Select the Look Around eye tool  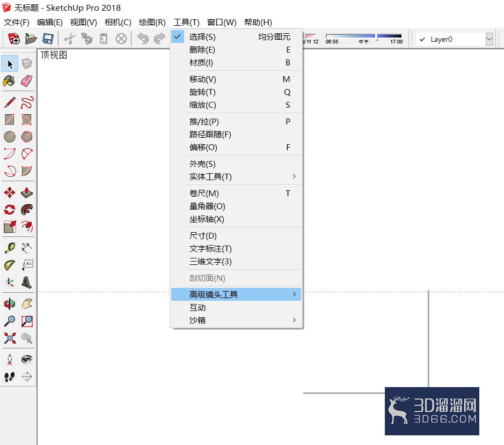(27, 360)
